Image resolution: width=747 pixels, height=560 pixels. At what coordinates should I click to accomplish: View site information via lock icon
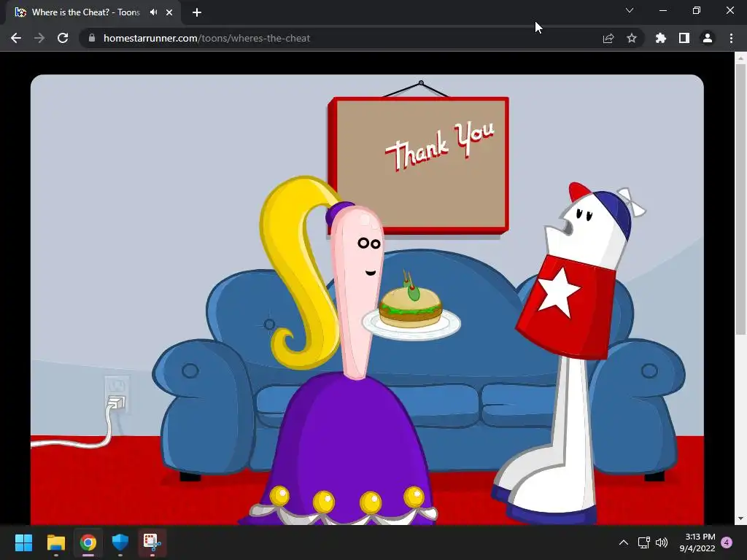92,38
